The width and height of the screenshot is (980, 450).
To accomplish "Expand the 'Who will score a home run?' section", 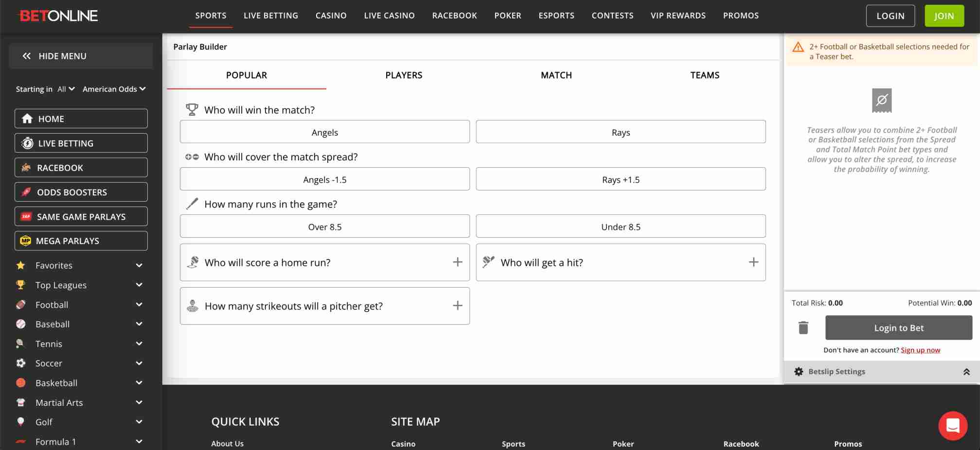I will 457,262.
